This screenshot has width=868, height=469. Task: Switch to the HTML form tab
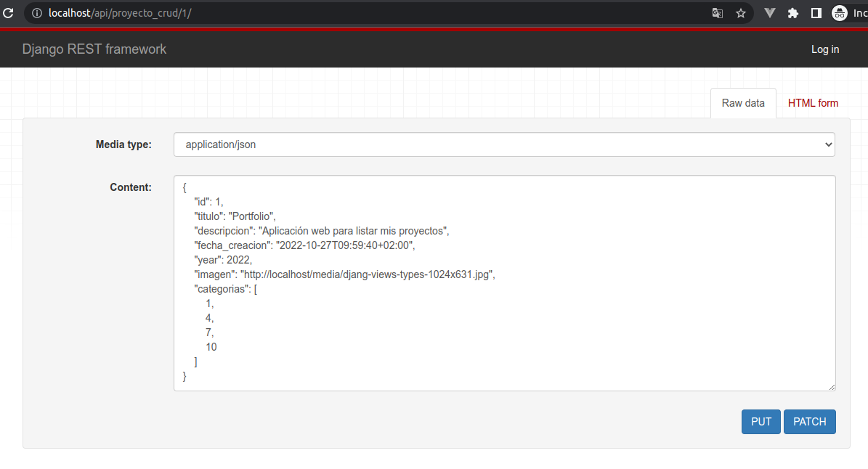[813, 103]
